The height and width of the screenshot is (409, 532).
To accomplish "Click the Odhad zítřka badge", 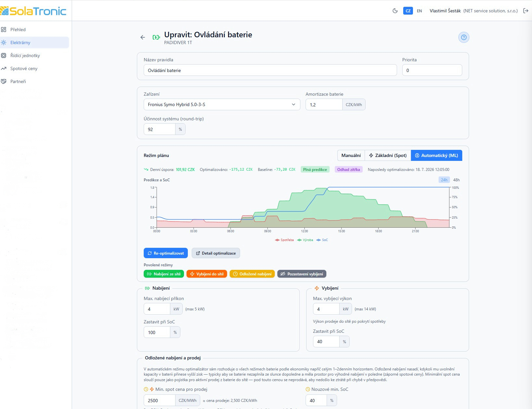I will pos(348,169).
